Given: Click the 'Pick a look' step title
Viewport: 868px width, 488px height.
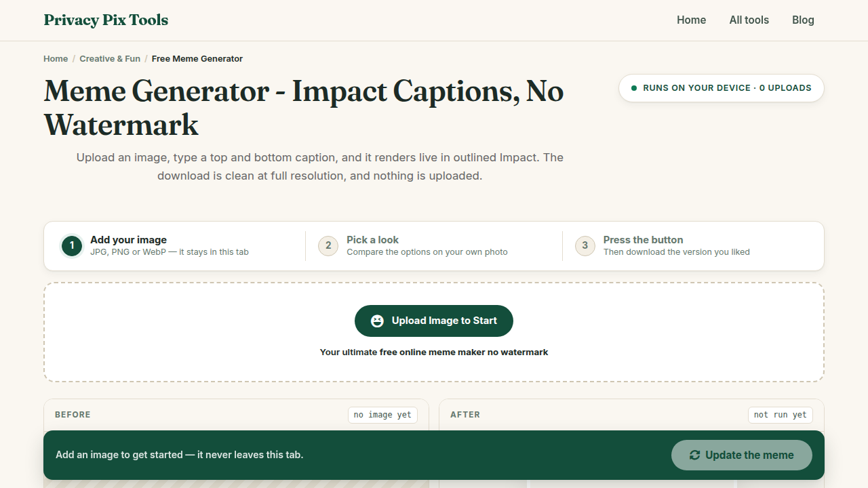Looking at the screenshot, I should [372, 240].
